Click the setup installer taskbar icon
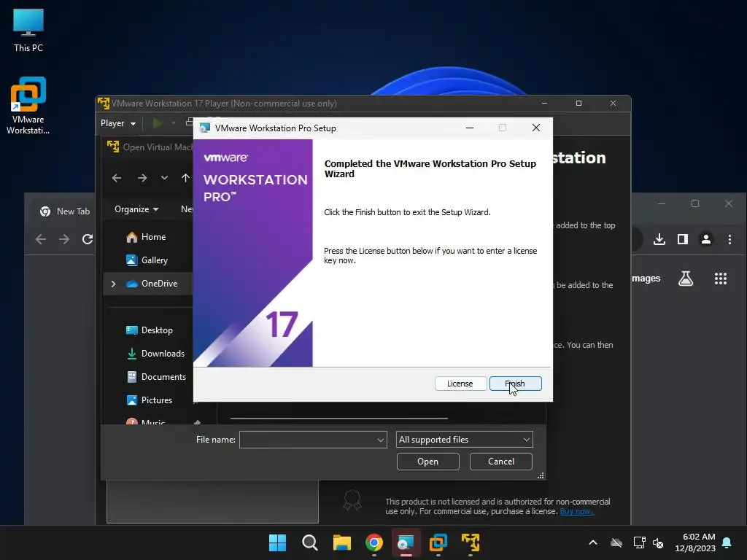 (406, 542)
